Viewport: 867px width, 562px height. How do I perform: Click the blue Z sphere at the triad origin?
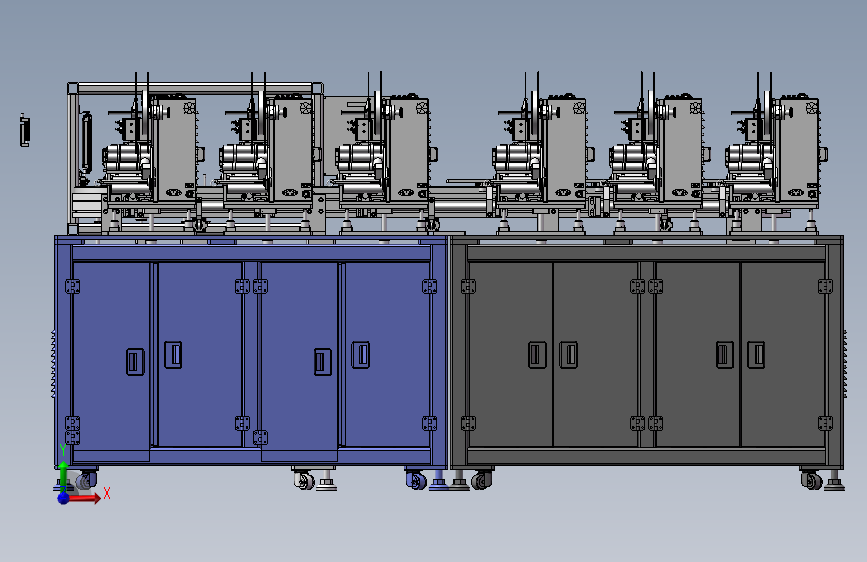pyautogui.click(x=63, y=498)
